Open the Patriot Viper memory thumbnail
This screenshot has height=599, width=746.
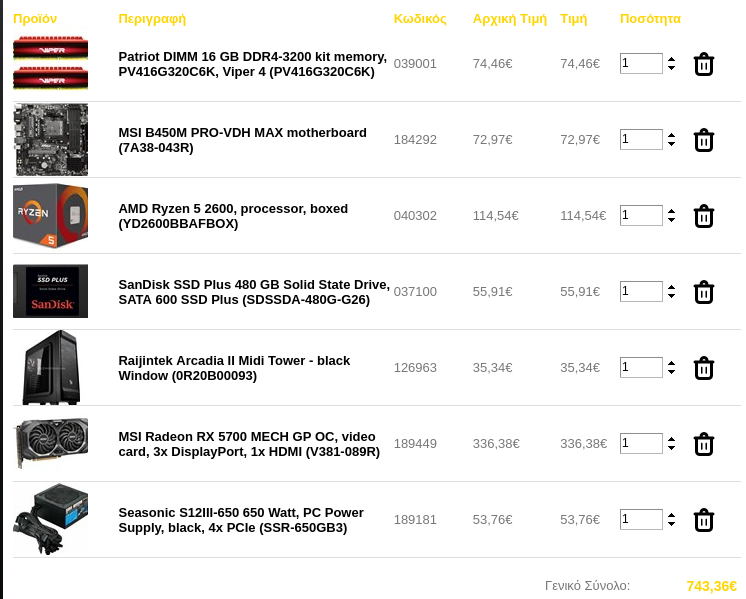pos(50,63)
